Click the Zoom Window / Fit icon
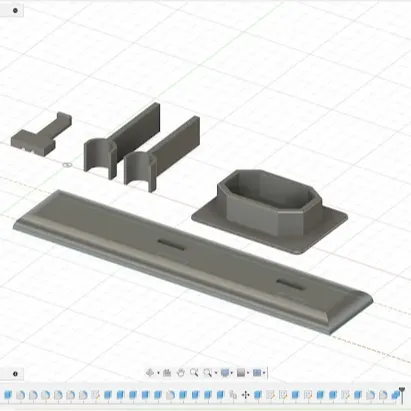 (207, 373)
